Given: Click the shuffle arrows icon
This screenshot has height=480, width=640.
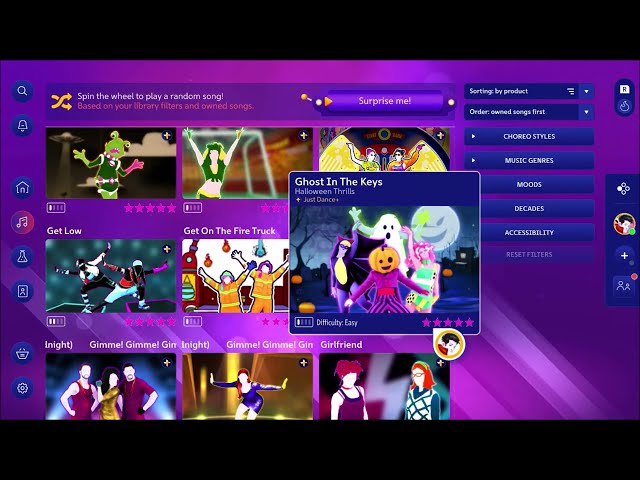Looking at the screenshot, I should [62, 101].
